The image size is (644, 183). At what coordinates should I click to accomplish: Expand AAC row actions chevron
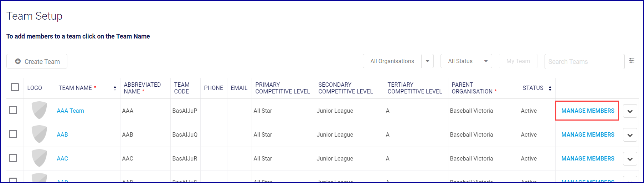pyautogui.click(x=630, y=159)
